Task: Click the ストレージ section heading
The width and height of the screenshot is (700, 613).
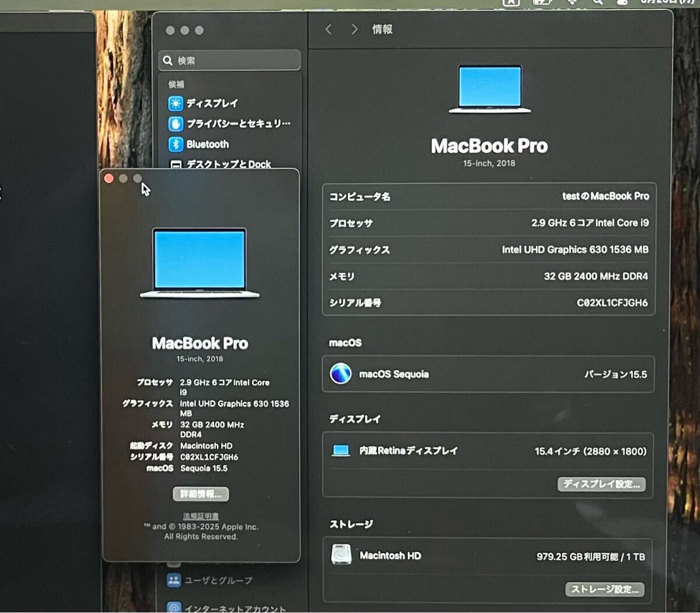Action: 351,524
